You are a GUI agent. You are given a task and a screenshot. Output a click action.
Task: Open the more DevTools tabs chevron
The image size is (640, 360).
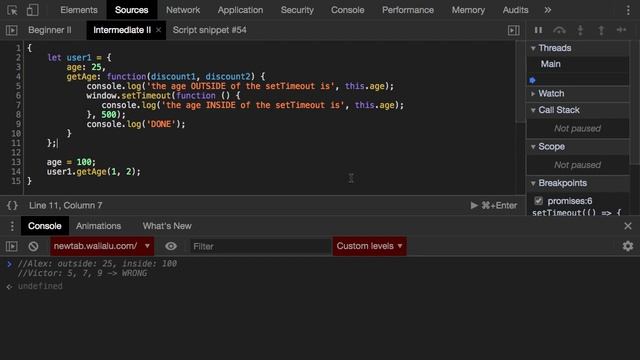[x=547, y=10]
